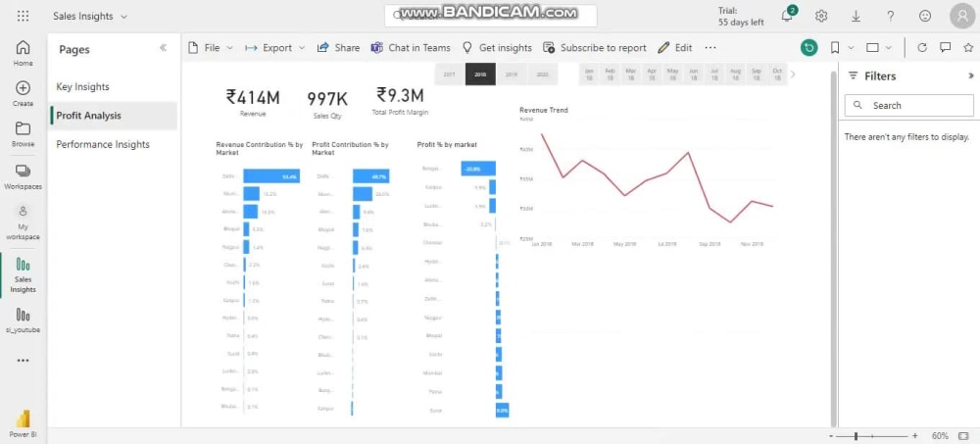
Task: Select the 2018 year slicer
Action: tap(480, 74)
